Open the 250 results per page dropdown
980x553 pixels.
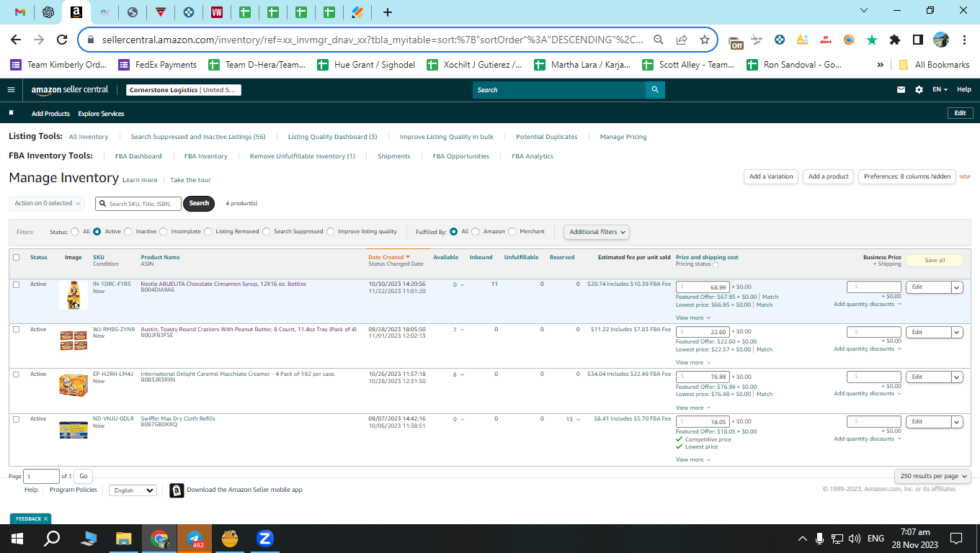pyautogui.click(x=932, y=476)
